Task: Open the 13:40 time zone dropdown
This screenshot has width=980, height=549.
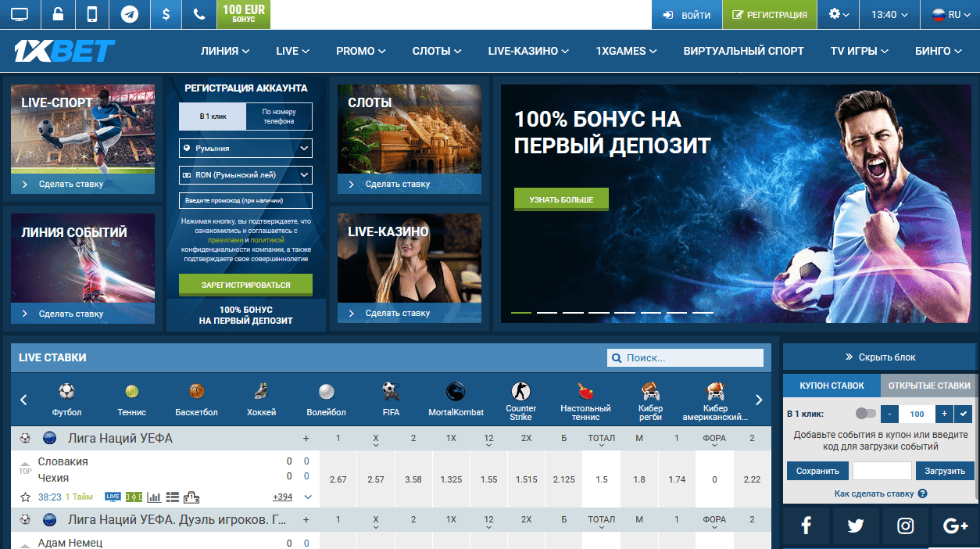Action: (x=889, y=14)
